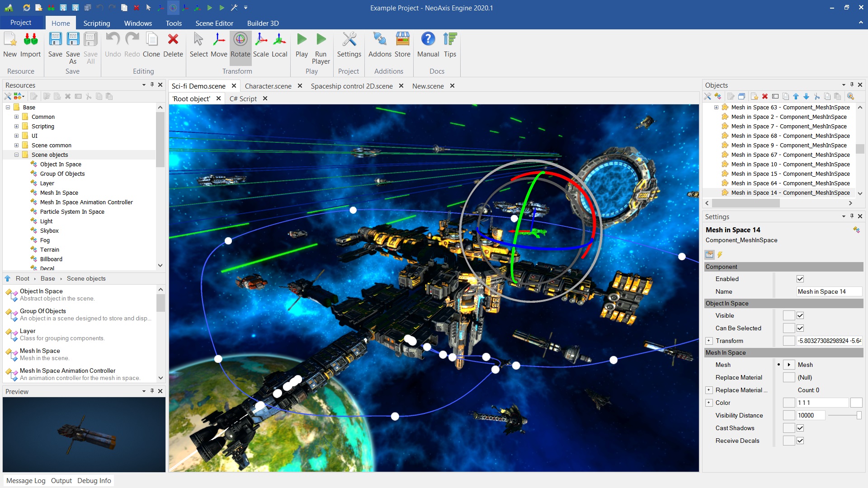Open the Message Log panel
Image resolution: width=868 pixels, height=488 pixels.
coord(26,480)
